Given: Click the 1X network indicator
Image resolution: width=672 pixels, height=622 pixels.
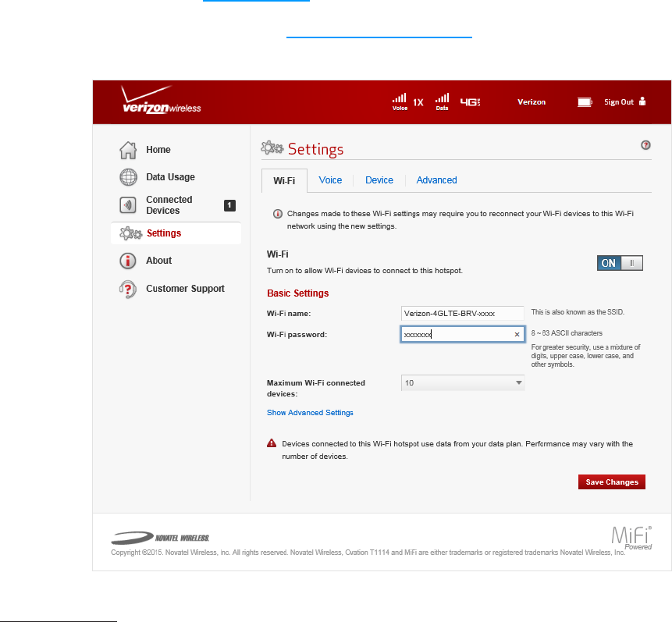Looking at the screenshot, I should (418, 102).
